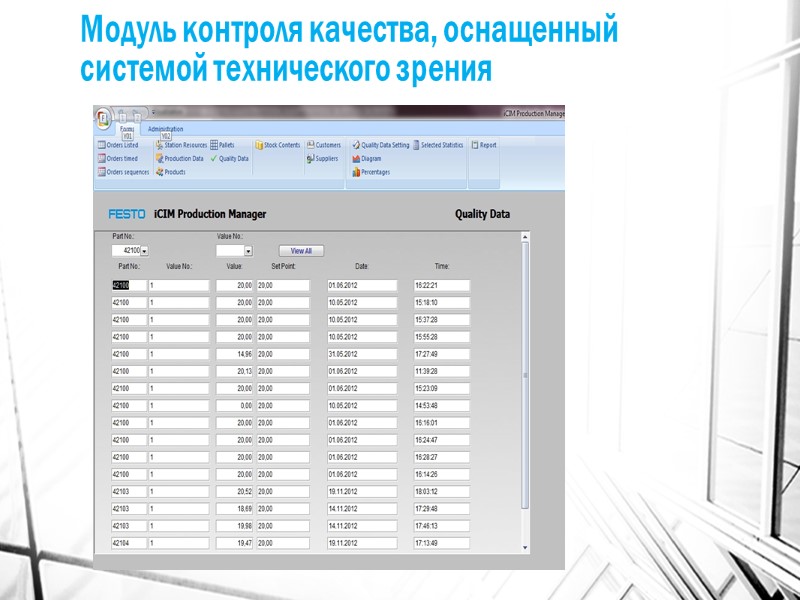Click the Time field showing 17:46:13
Image resolution: width=800 pixels, height=600 pixels.
(x=441, y=526)
